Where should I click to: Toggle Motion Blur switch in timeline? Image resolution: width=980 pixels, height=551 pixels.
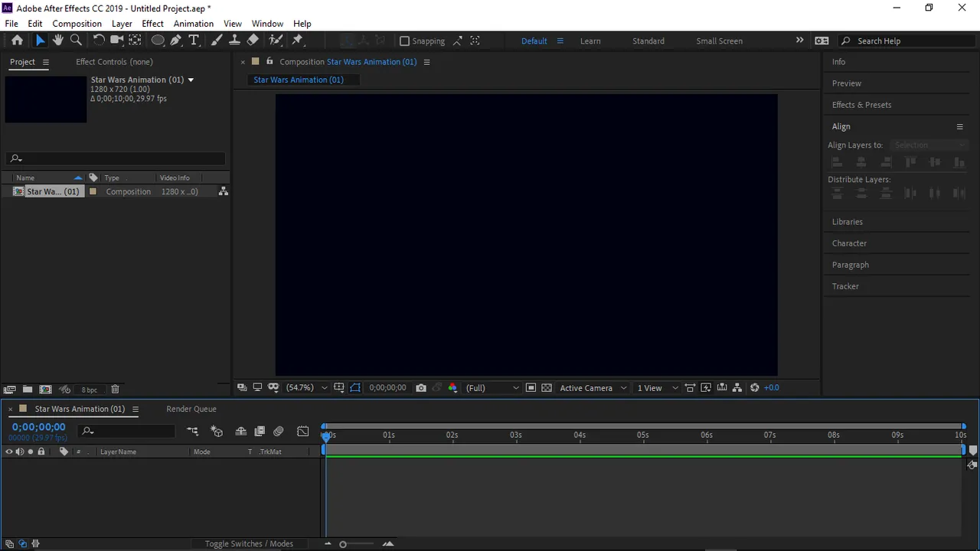pos(279,432)
